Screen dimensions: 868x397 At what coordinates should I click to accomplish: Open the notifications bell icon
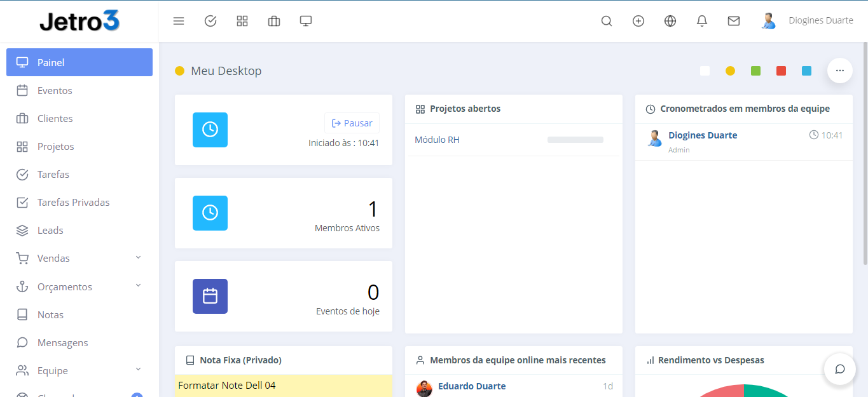point(702,21)
